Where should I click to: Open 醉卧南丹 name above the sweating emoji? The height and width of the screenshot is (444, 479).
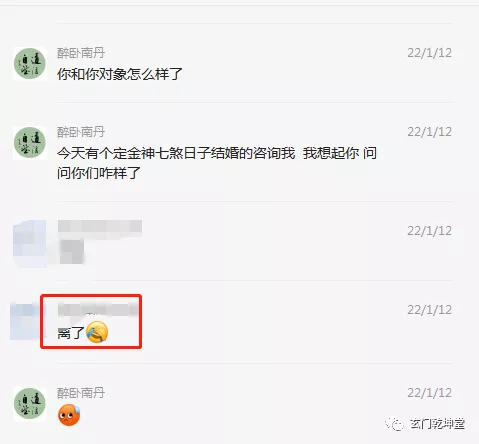coord(81,393)
